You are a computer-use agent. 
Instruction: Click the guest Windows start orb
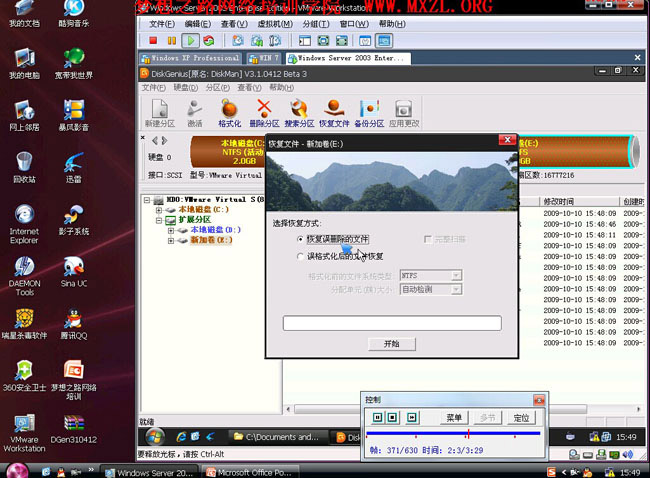point(155,437)
